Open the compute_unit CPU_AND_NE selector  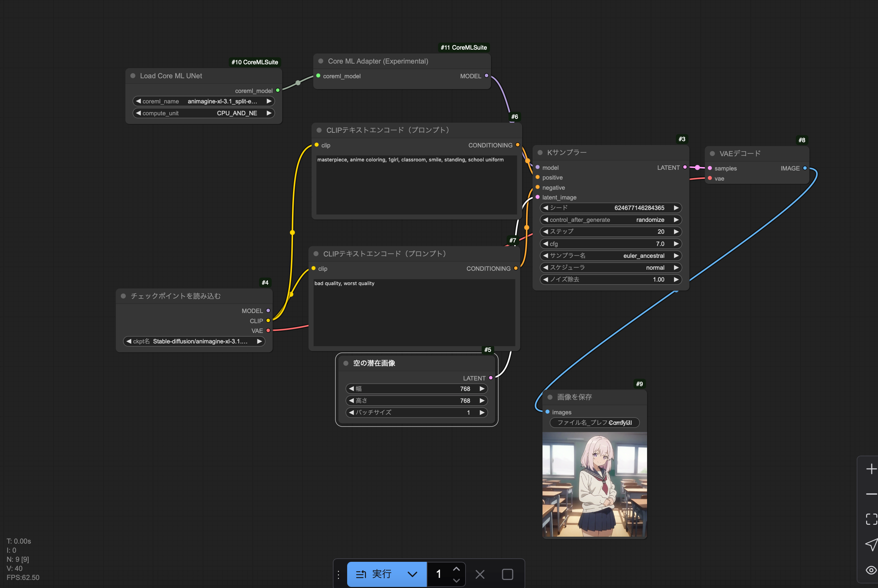pos(204,113)
